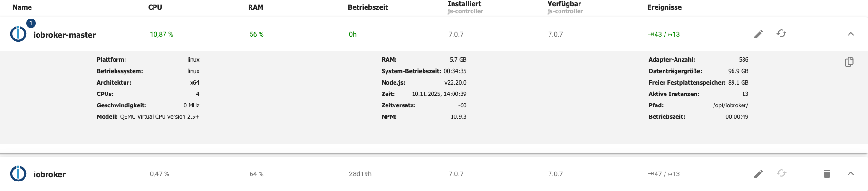Click iobroker-master's green events counter

point(664,34)
